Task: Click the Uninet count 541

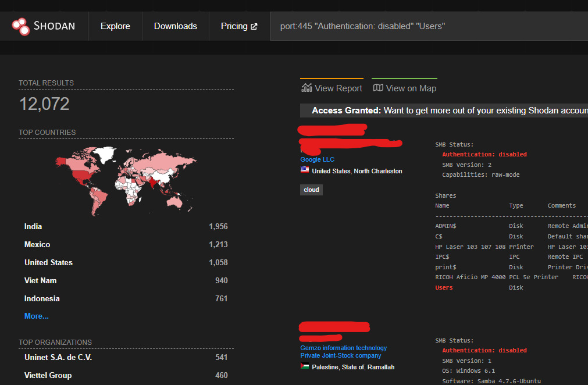Action: tap(221, 357)
